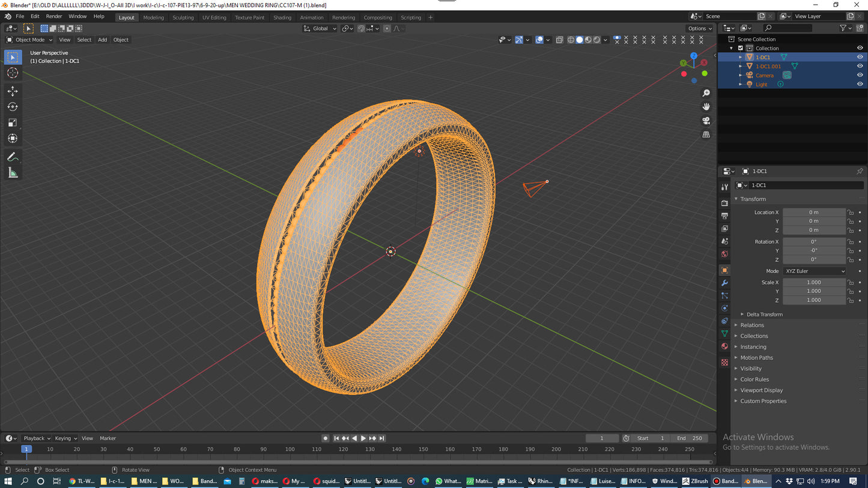Open the Mode dropdown showing XYZ Euler
The image size is (868, 488).
click(x=815, y=271)
